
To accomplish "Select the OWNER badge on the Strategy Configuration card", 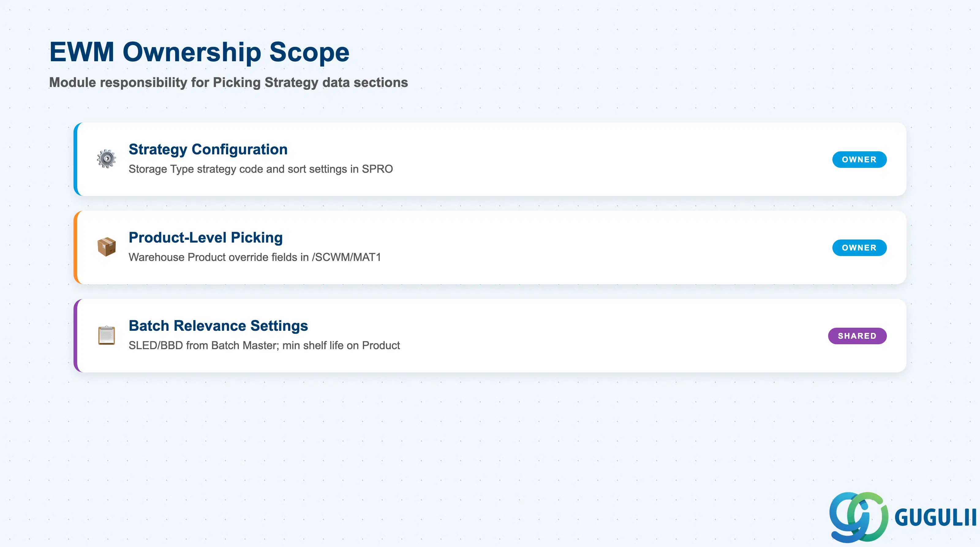I will click(859, 159).
